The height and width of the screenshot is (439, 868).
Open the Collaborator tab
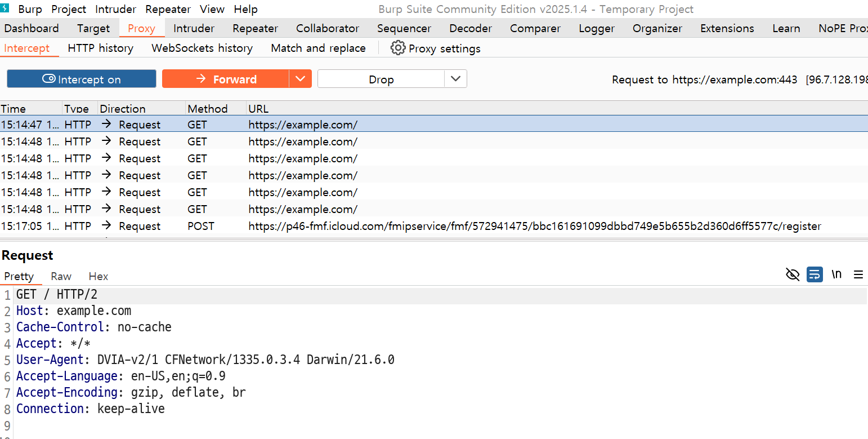pyautogui.click(x=328, y=28)
